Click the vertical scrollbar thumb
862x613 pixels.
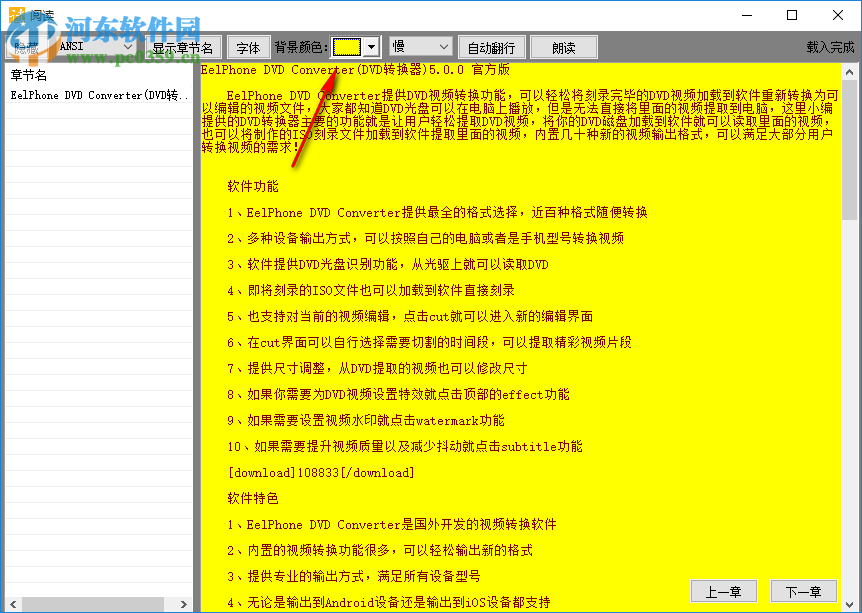[x=849, y=150]
